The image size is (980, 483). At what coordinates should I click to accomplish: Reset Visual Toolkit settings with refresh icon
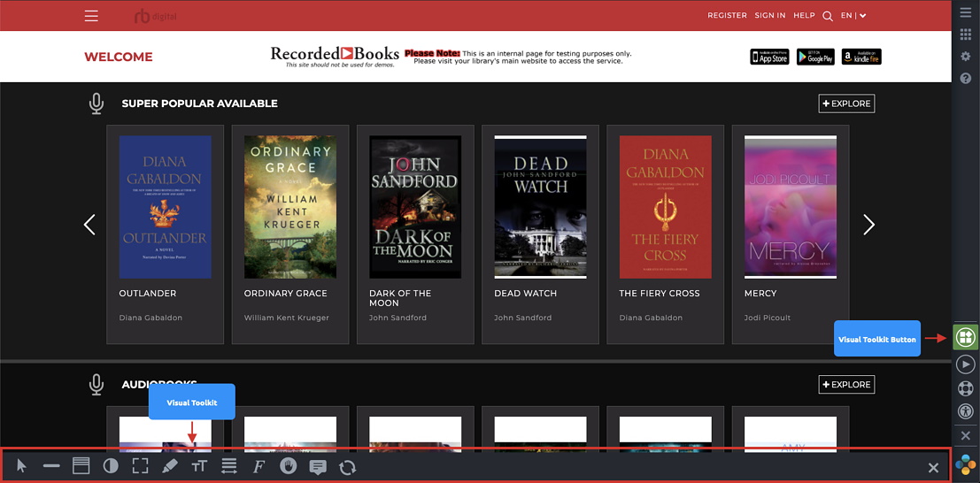coord(348,467)
